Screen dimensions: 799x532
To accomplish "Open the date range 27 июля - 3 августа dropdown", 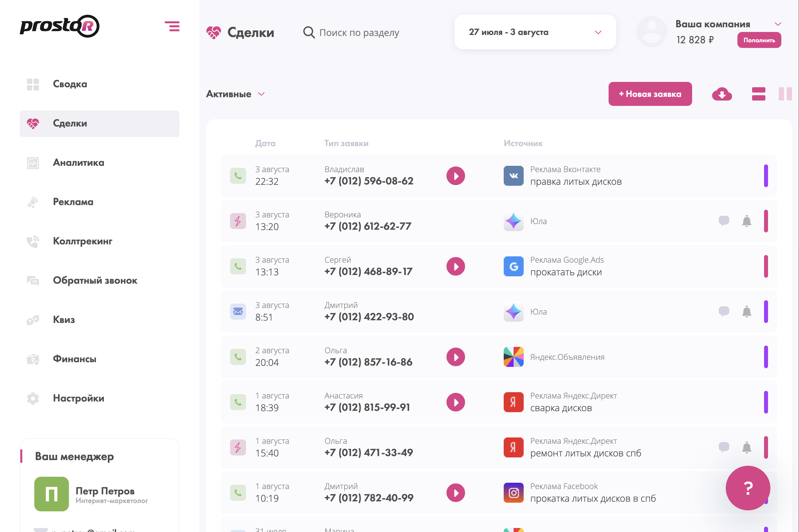I will (535, 32).
